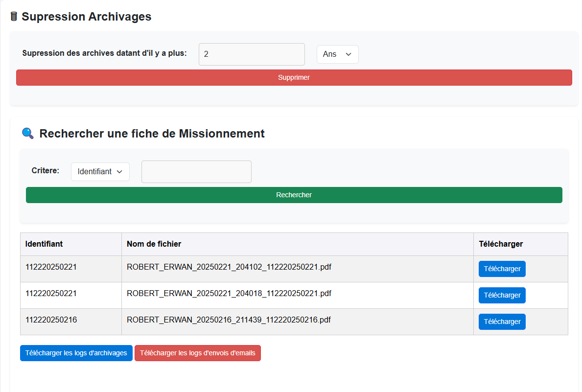
Task: Click the trash bin icon beside Supression Archivages
Action: (x=13, y=16)
